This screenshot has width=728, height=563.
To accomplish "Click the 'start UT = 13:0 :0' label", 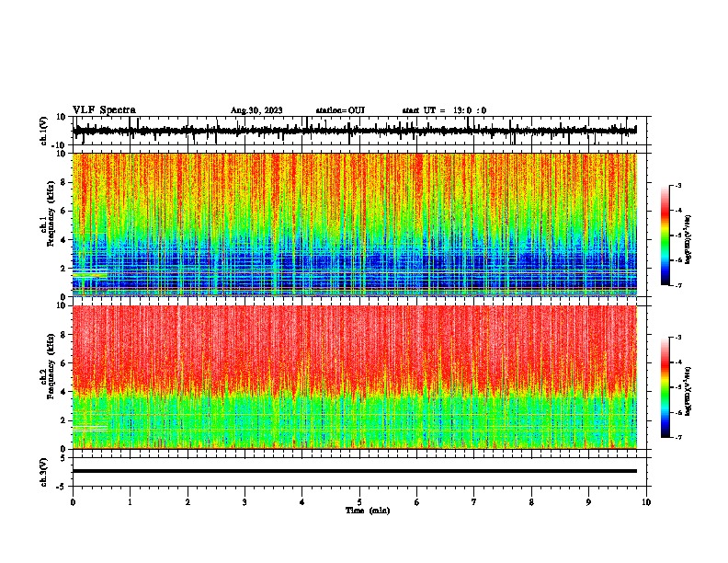I will point(444,110).
